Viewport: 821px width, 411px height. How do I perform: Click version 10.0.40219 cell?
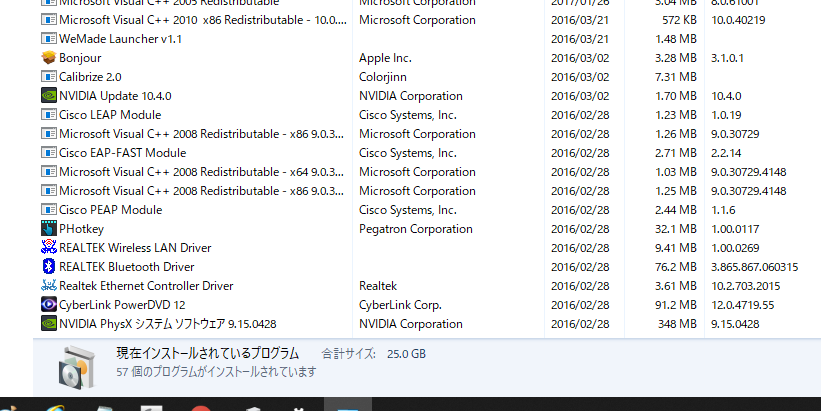(738, 20)
